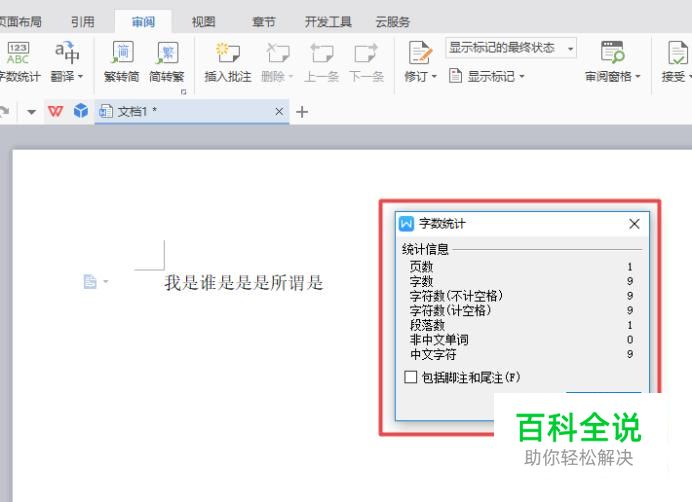Screen dimensions: 692x502
Task: Add a new document tab
Action: [x=302, y=112]
